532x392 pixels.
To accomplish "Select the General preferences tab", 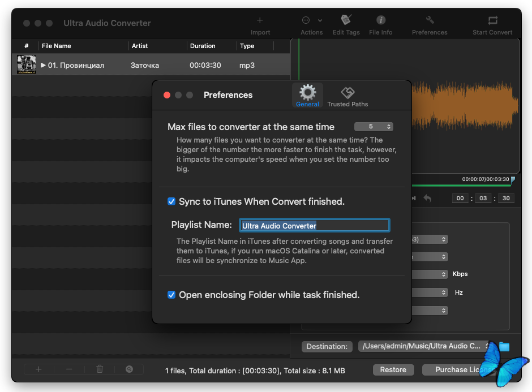I will coord(307,96).
